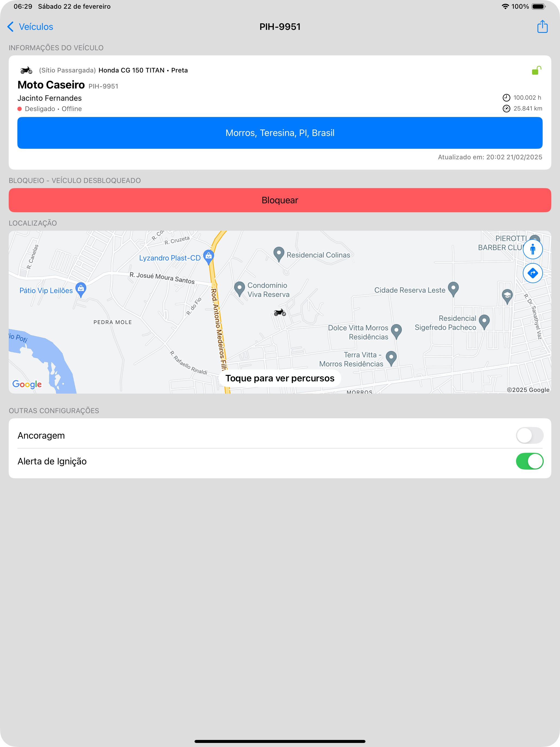The width and height of the screenshot is (560, 747).
Task: Tap the Bloquear red button
Action: 280,200
